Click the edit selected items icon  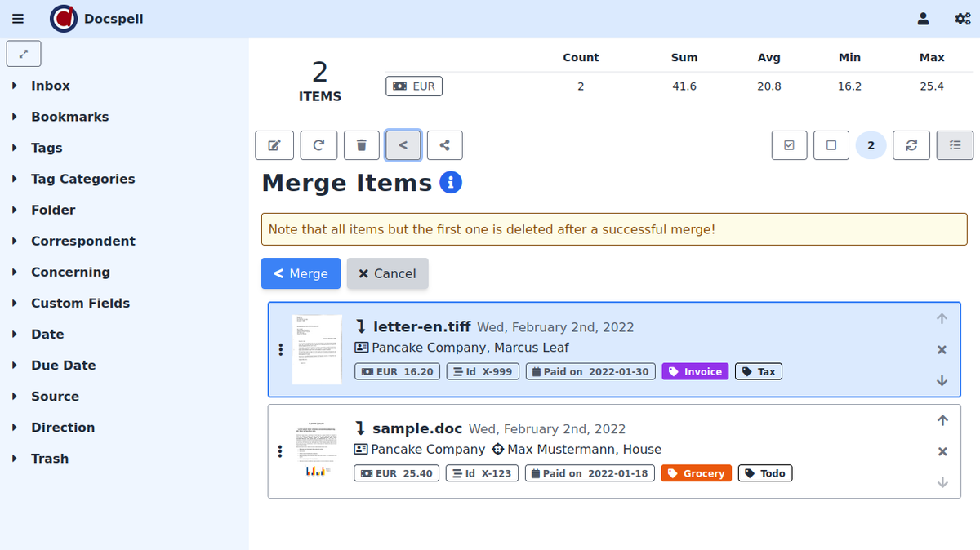274,145
